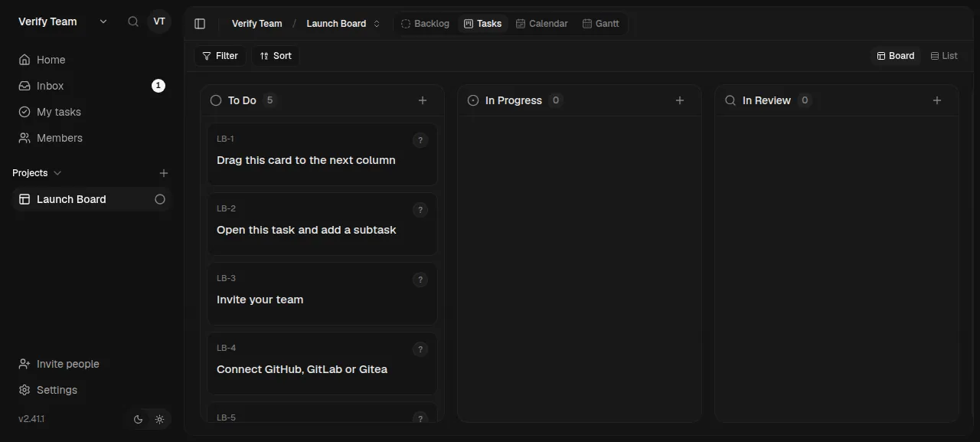Open the search icon in sidebar header
Image resolution: width=980 pixels, height=442 pixels.
(x=133, y=21)
